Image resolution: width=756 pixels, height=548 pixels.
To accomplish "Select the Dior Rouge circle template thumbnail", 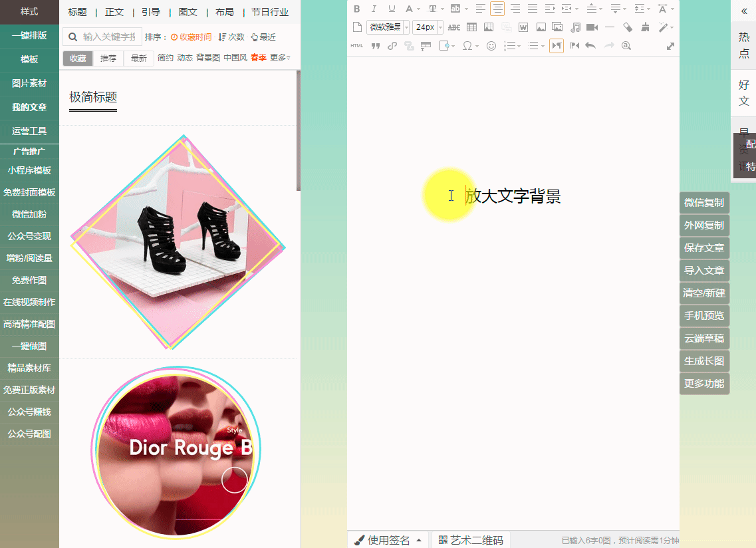I will coord(176,452).
